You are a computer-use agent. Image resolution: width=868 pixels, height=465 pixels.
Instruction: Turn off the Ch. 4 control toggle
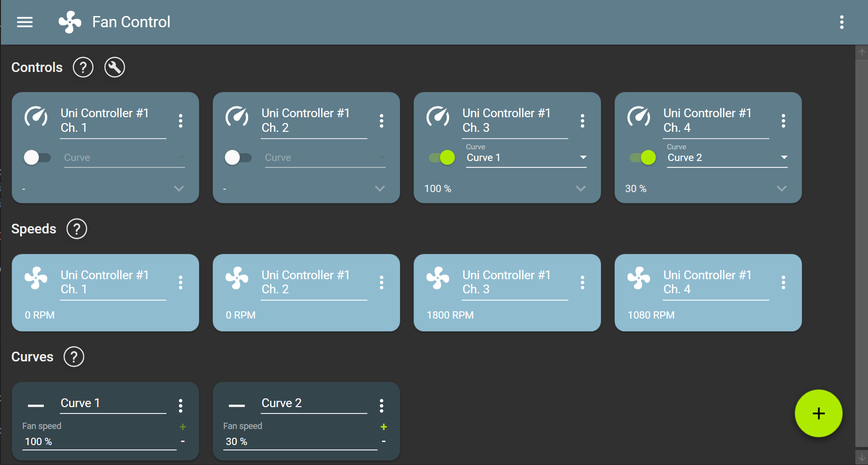click(643, 158)
